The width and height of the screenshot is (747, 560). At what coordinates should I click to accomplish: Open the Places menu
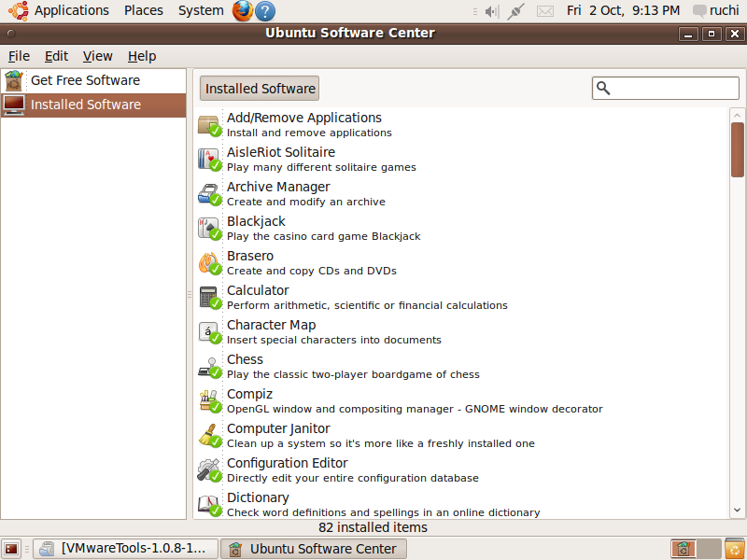point(144,10)
